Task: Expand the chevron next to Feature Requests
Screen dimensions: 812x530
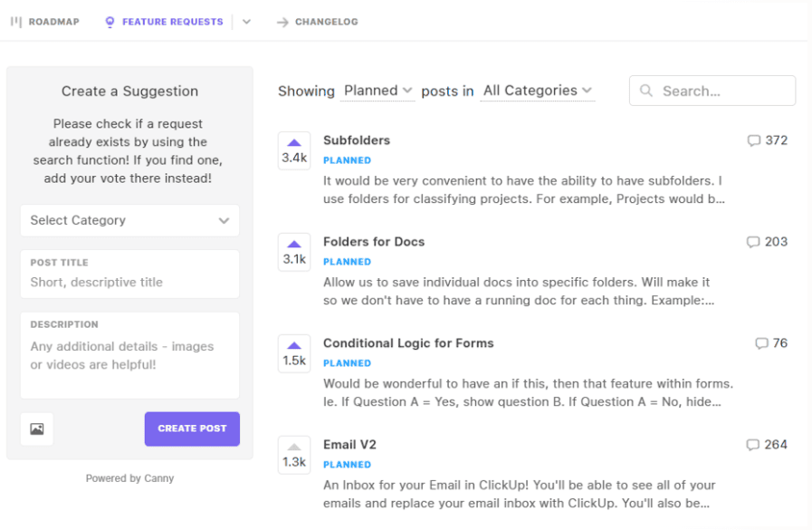Action: tap(247, 22)
